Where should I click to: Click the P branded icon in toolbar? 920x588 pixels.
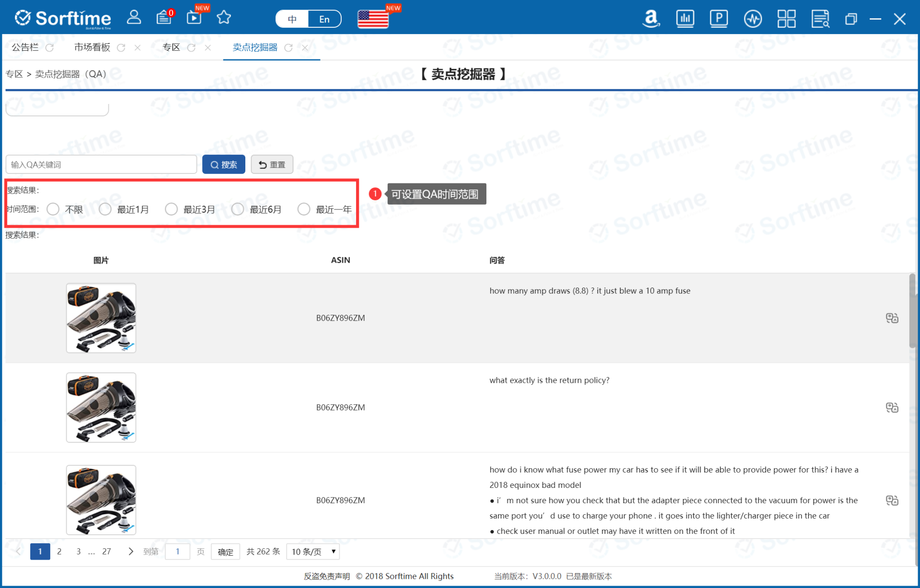719,16
